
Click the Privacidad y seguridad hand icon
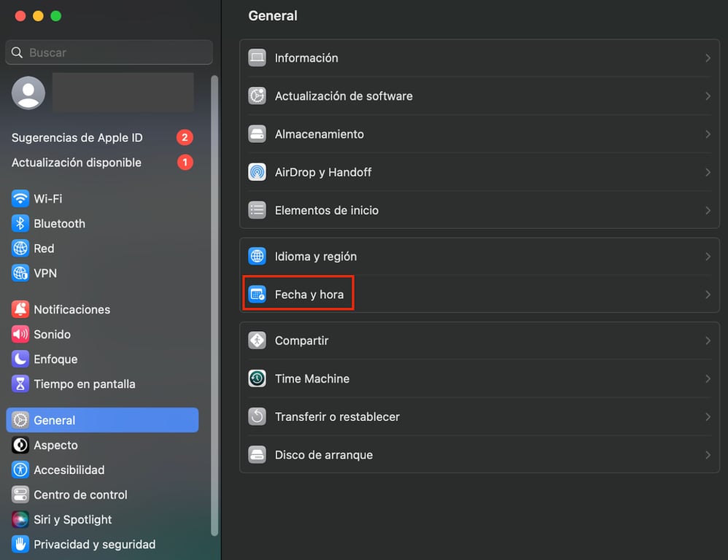pyautogui.click(x=19, y=544)
